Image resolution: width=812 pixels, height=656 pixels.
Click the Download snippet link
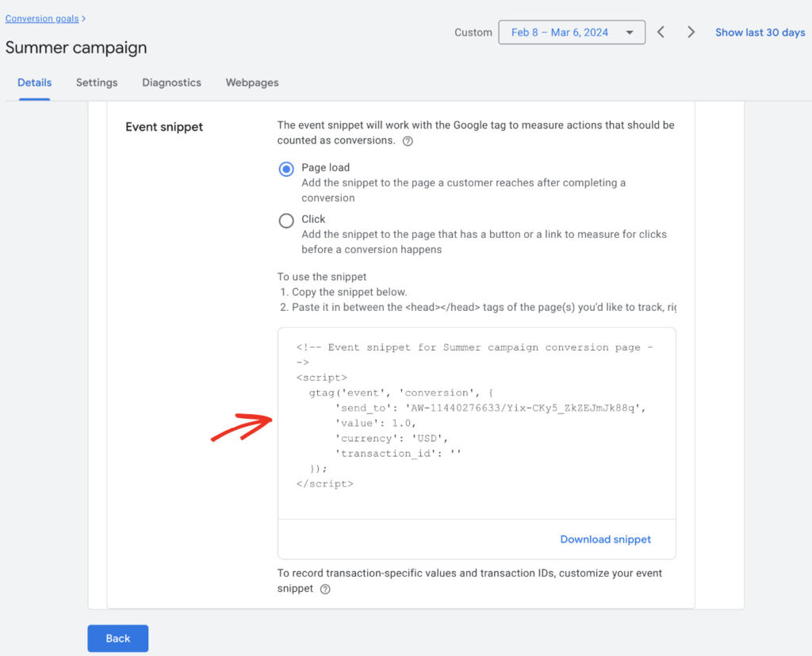pos(605,539)
